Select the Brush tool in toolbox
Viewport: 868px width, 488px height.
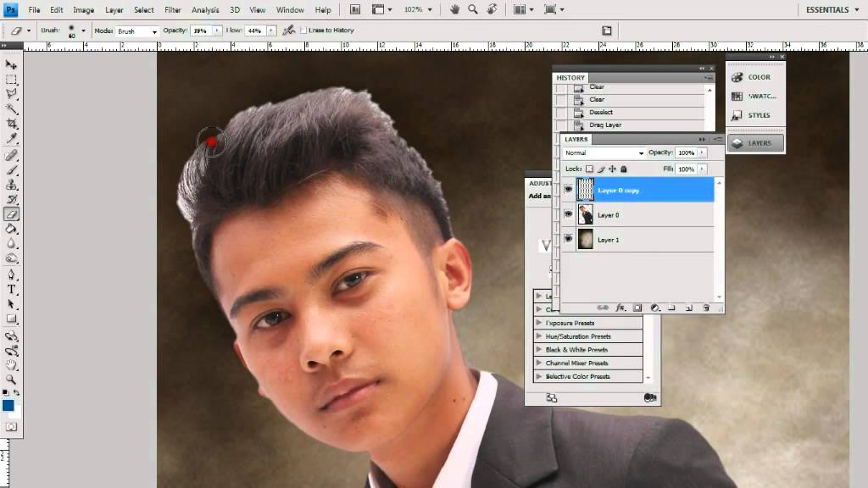coord(11,169)
